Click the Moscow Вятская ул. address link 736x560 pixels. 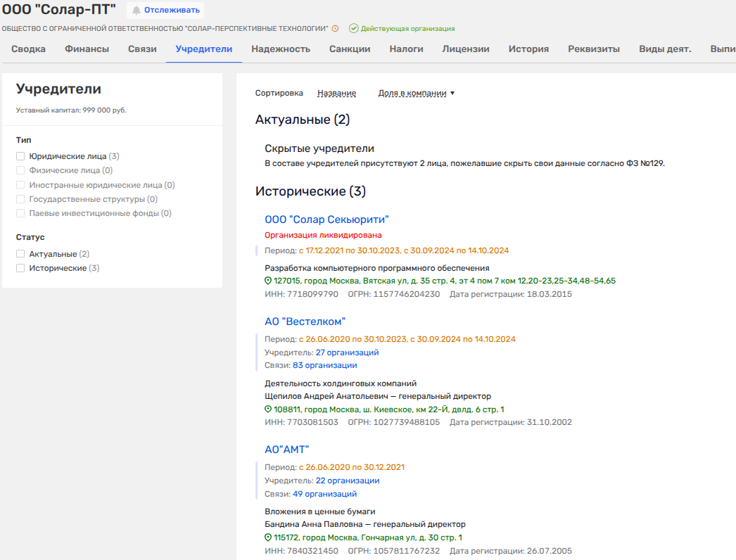tap(445, 281)
